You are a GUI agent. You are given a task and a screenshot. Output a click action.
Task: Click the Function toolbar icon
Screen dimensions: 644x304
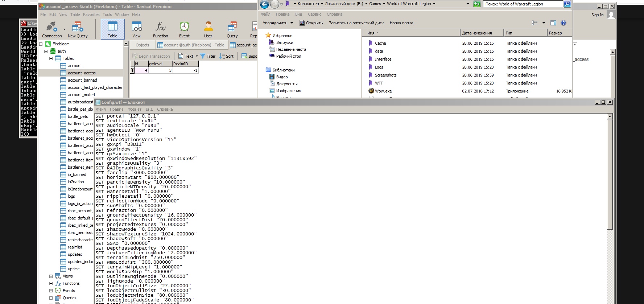[x=160, y=29]
